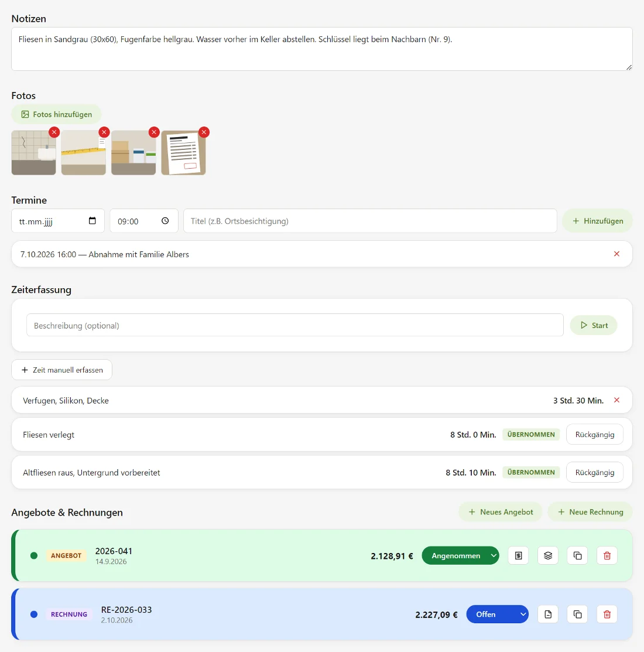This screenshot has height=652, width=644.
Task: Remove the measuring tape photo
Action: pyautogui.click(x=104, y=132)
